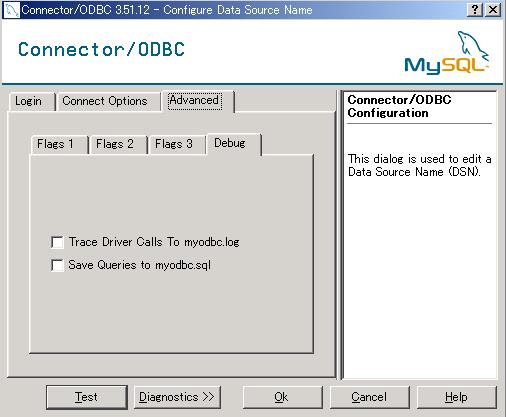The height and width of the screenshot is (417, 506).
Task: Select the Debug sub-tab
Action: tap(233, 144)
